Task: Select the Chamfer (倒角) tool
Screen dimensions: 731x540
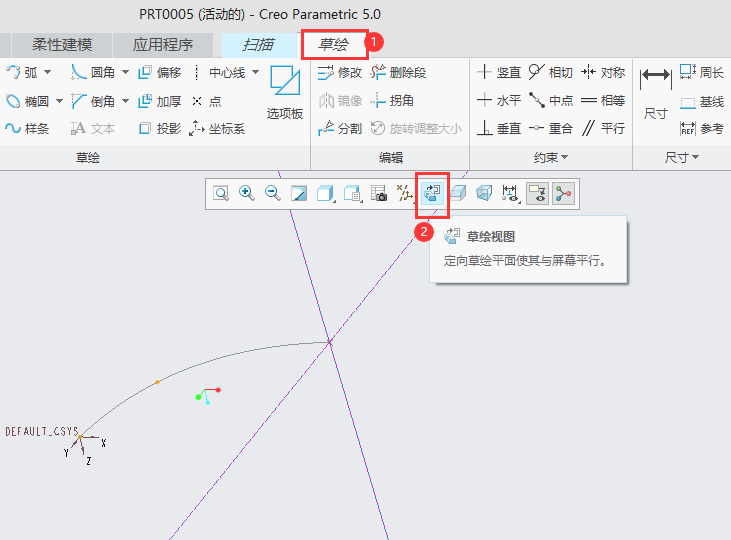Action: click(x=93, y=101)
